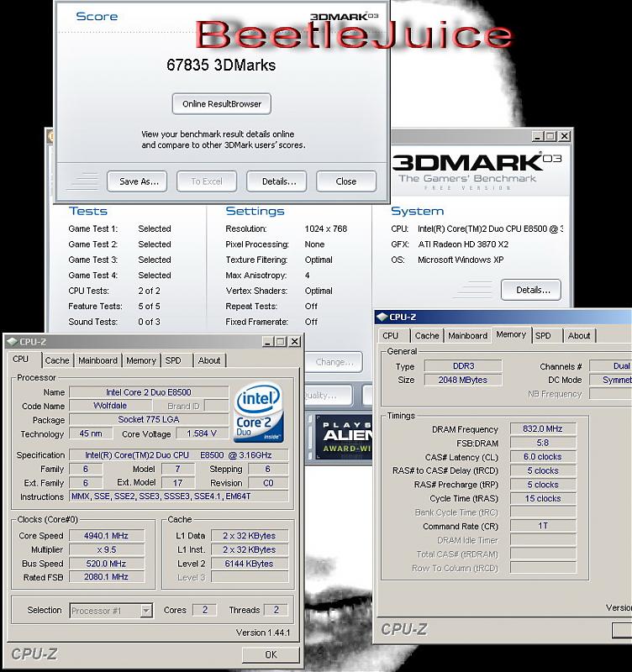
Task: Select CPU tab in right CPU-Z window
Action: [x=391, y=335]
